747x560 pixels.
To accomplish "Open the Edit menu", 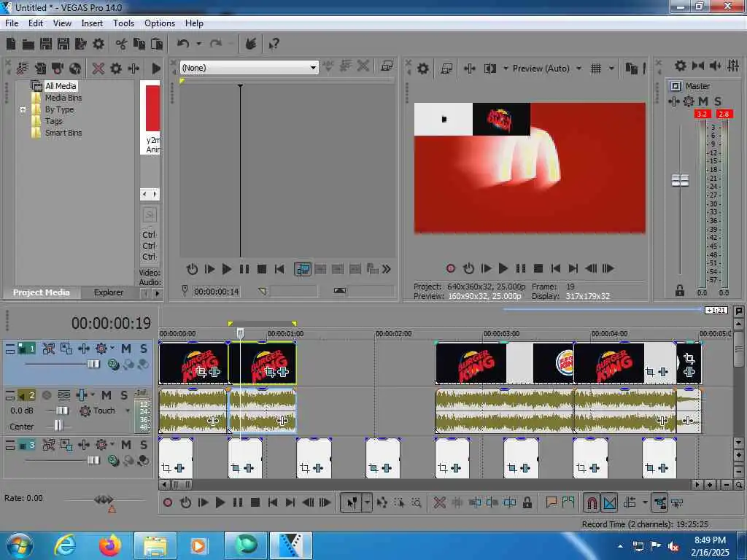I will 36,23.
